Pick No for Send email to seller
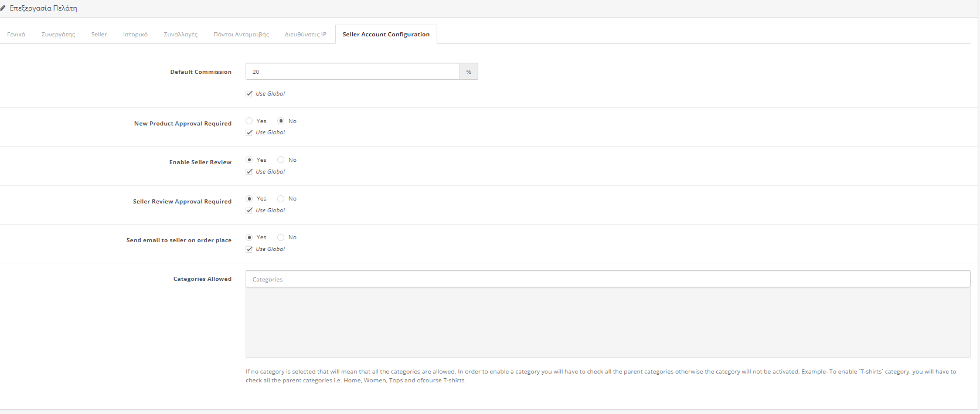980x414 pixels. (x=281, y=237)
